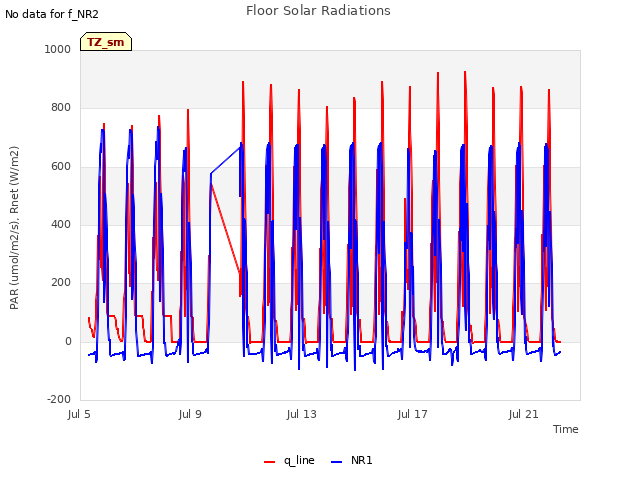640x480 pixels.
Task: Click the Jul 21 x-axis tick label
Action: (x=523, y=414)
